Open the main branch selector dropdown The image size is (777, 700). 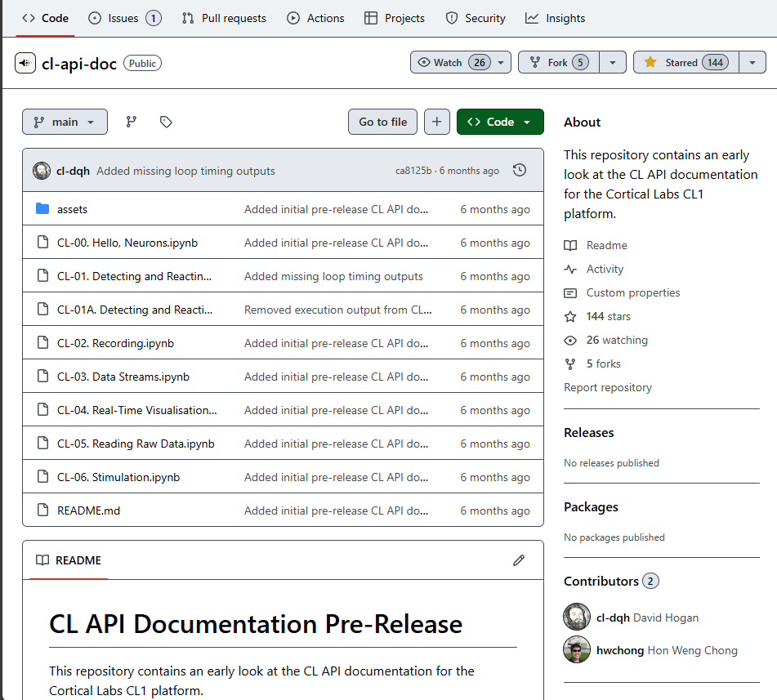(x=65, y=122)
